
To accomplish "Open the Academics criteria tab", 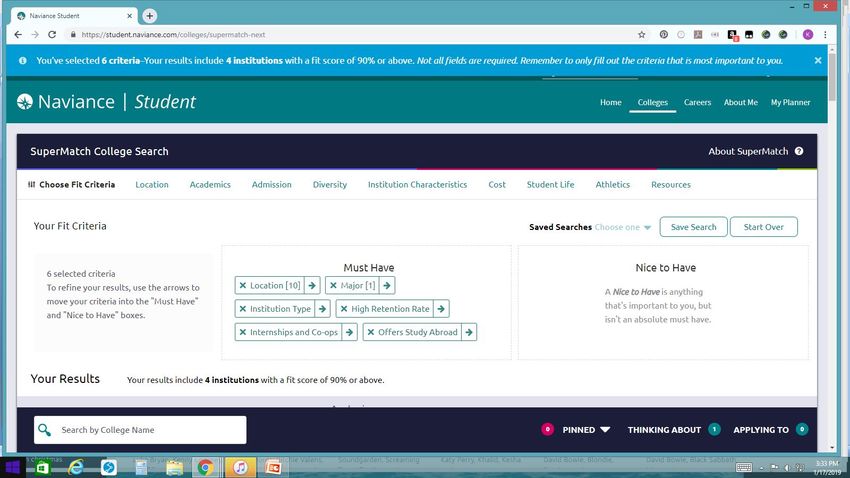I will click(210, 184).
